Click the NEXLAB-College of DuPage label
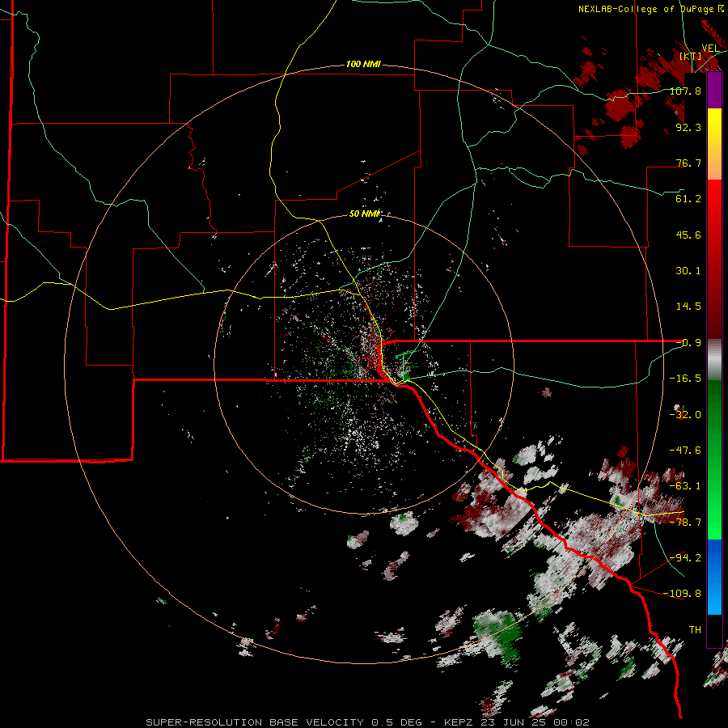Viewport: 728px width, 728px height. (x=650, y=9)
